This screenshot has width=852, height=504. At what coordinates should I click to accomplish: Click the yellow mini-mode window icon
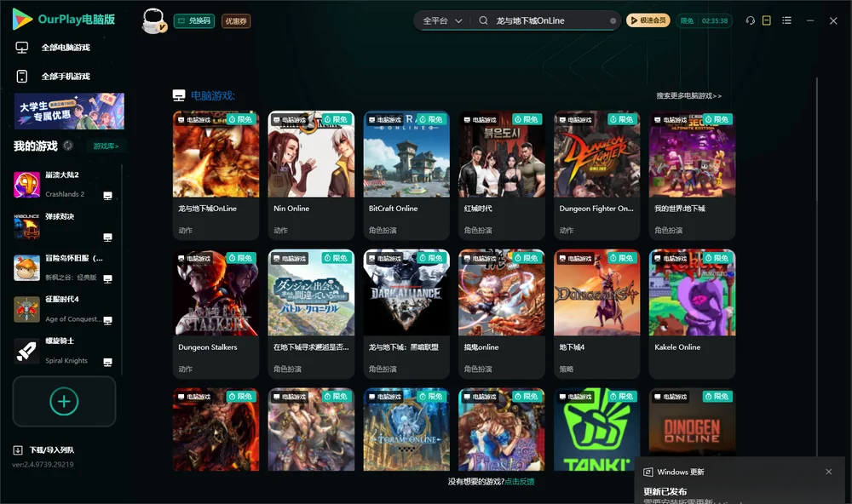tap(767, 20)
